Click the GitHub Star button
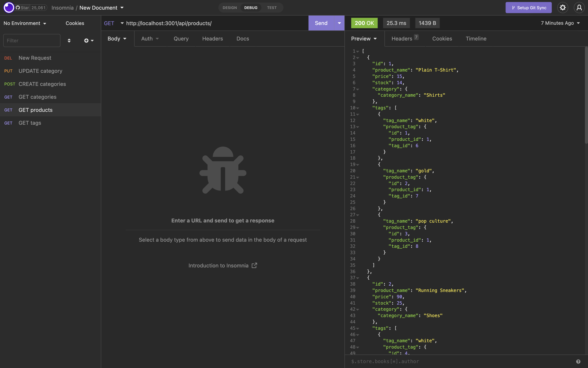The width and height of the screenshot is (588, 368). 22,8
